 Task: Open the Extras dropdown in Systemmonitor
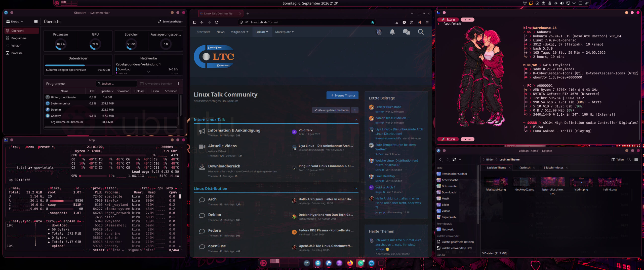click(x=15, y=22)
